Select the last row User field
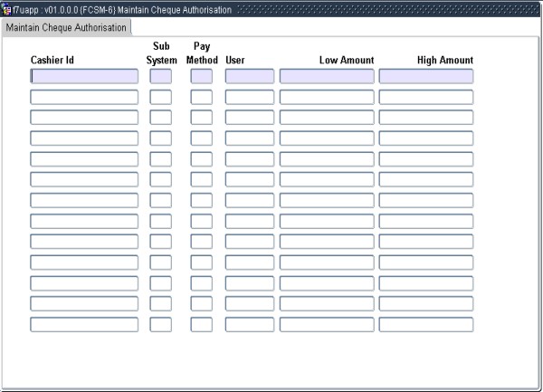This screenshot has height=392, width=543. click(x=249, y=324)
